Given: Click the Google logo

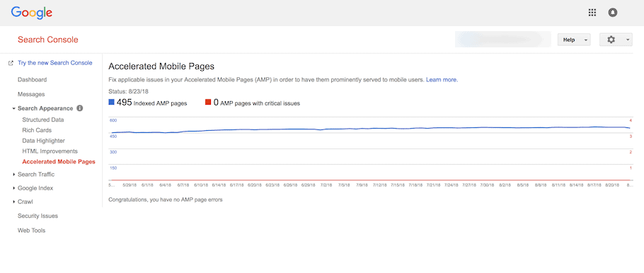Looking at the screenshot, I should pyautogui.click(x=32, y=13).
